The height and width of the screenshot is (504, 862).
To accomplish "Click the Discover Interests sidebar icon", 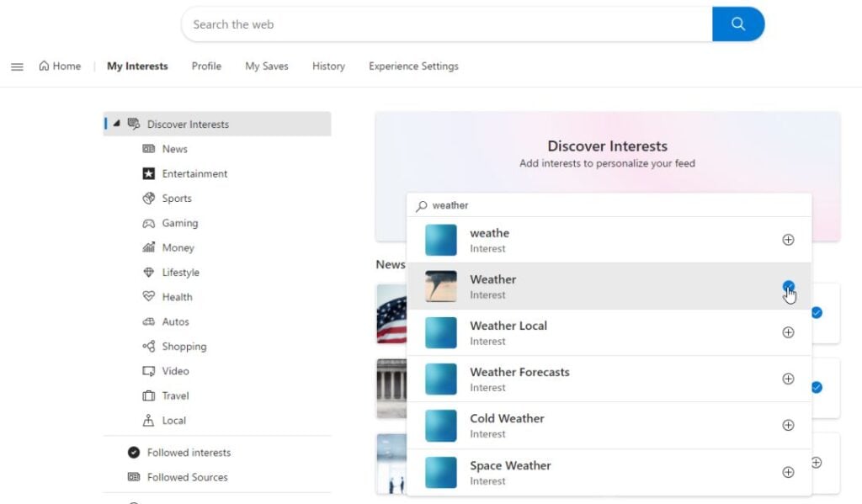I will 134,124.
